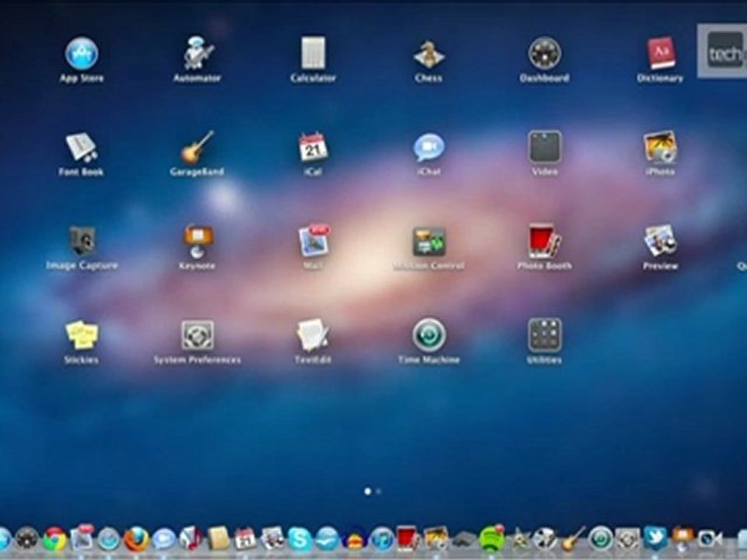Open Font Book
Screen dimensions: 747x560
82,148
